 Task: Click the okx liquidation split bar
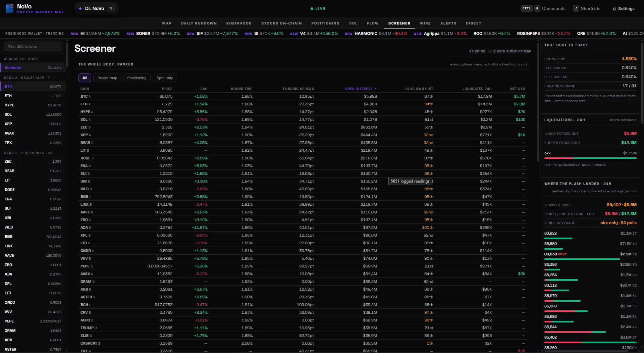pyautogui.click(x=590, y=158)
